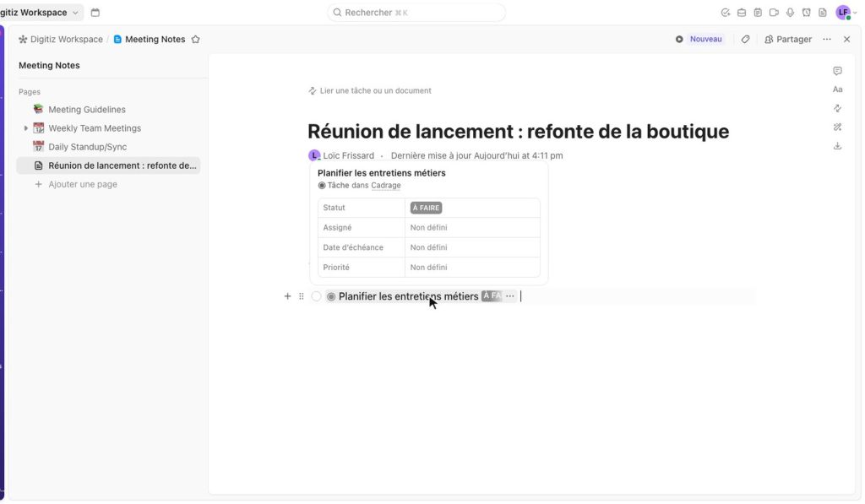
Task: Click the download export icon
Action: tap(837, 145)
